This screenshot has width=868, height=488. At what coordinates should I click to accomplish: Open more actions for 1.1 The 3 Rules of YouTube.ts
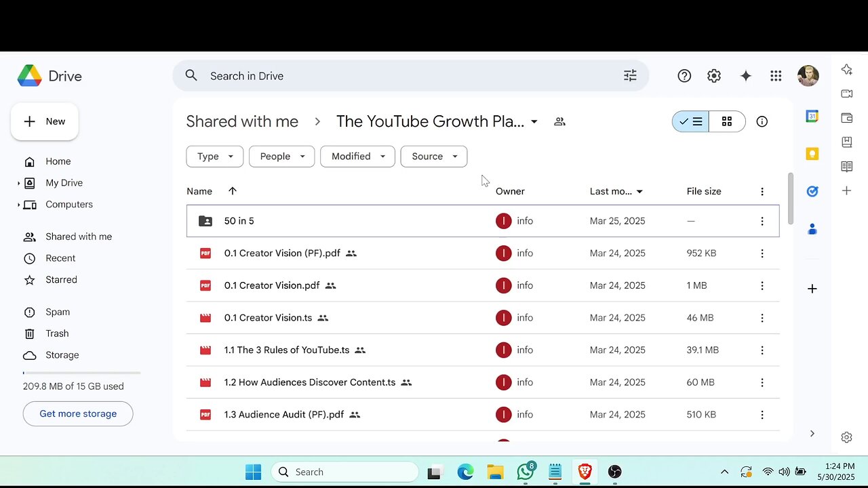[762, 350]
